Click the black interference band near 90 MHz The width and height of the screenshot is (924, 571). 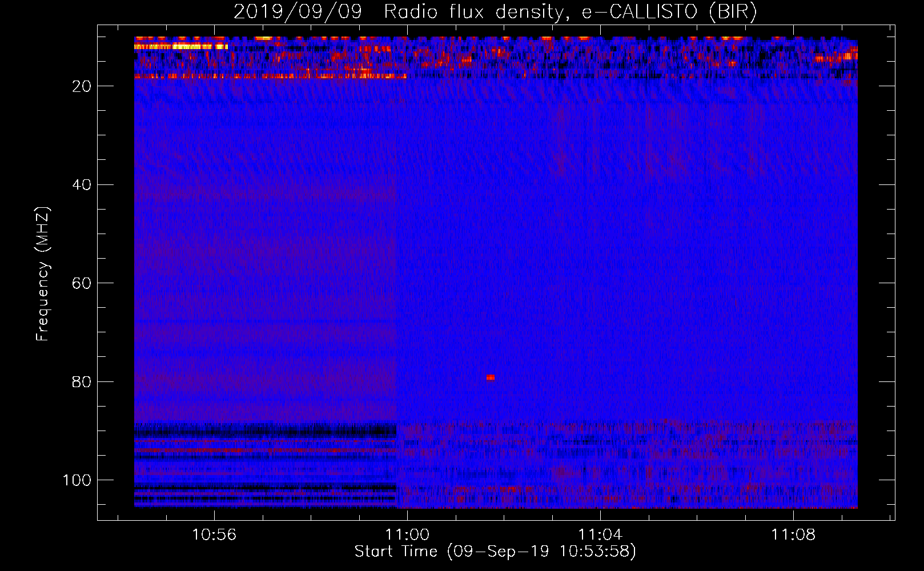[x=266, y=431]
